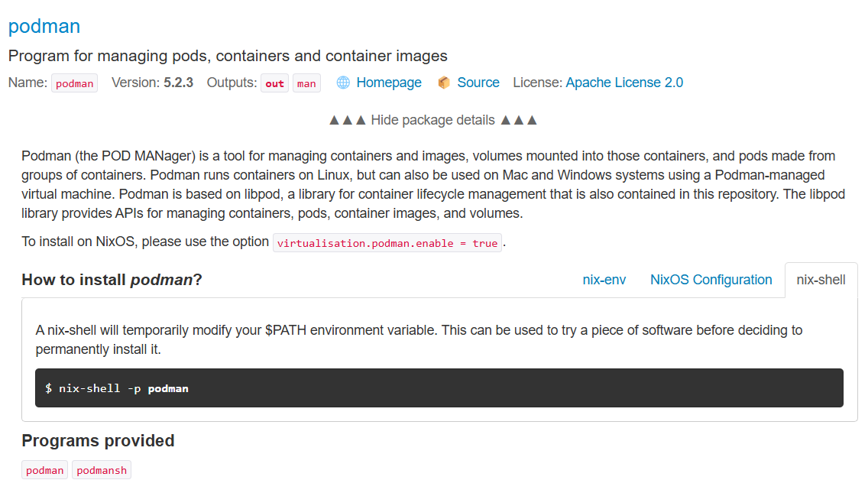
Task: Click the How to install podman heading
Action: (x=112, y=280)
